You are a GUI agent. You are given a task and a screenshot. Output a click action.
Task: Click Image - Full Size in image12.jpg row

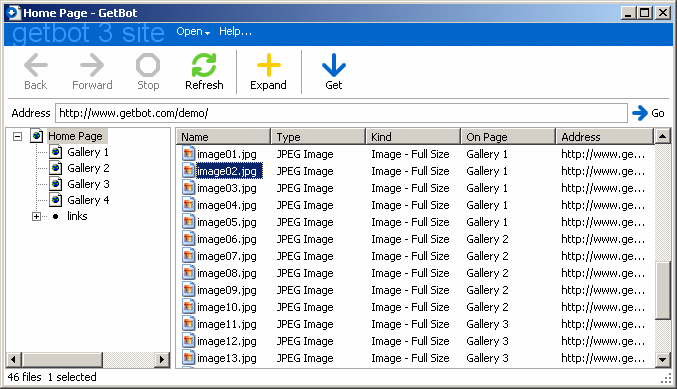(x=410, y=341)
